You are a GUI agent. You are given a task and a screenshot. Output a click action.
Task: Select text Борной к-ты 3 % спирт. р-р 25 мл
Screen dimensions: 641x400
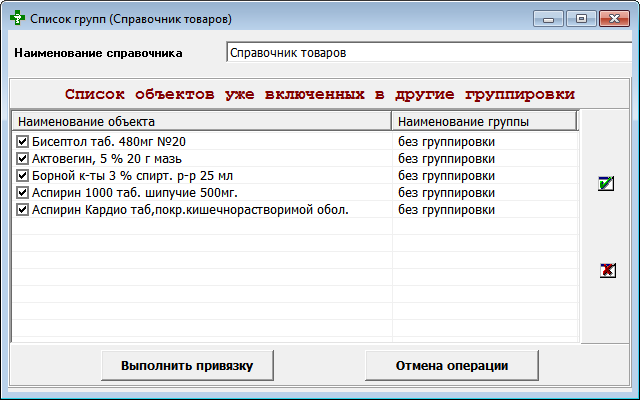pyautogui.click(x=132, y=176)
